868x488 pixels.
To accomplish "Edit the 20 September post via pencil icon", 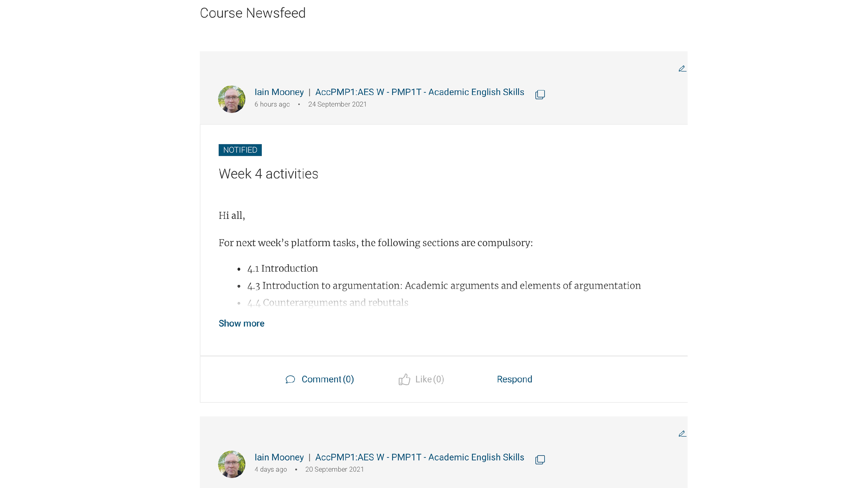I will [x=682, y=434].
